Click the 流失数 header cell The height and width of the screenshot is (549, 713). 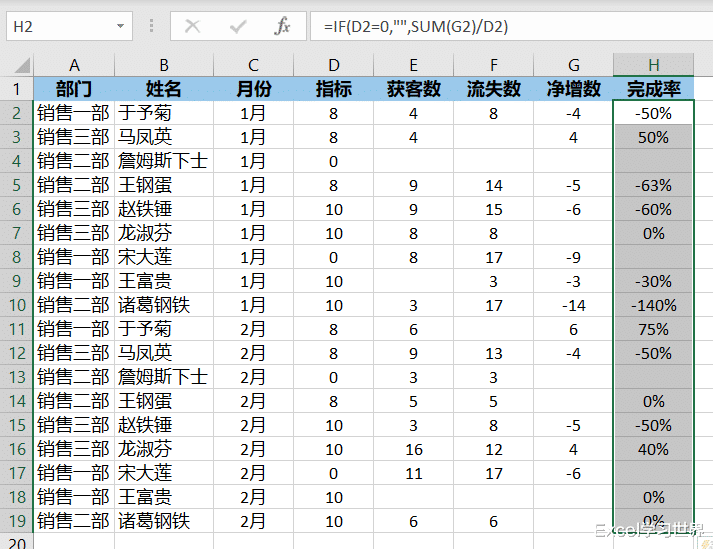coord(493,89)
